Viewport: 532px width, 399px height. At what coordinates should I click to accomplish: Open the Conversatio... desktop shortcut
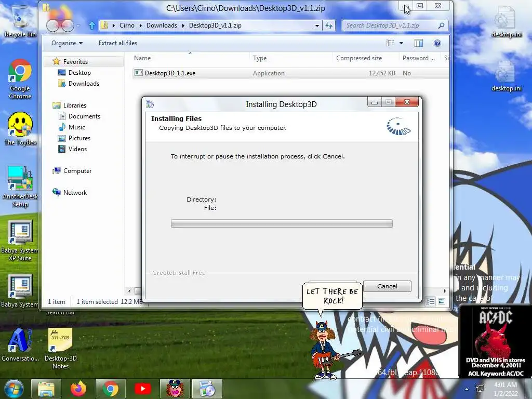click(20, 344)
